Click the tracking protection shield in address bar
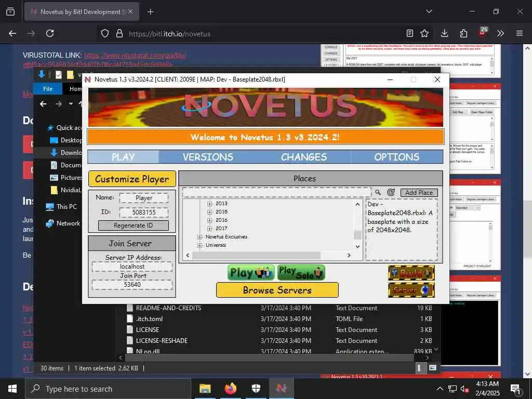 (x=105, y=33)
